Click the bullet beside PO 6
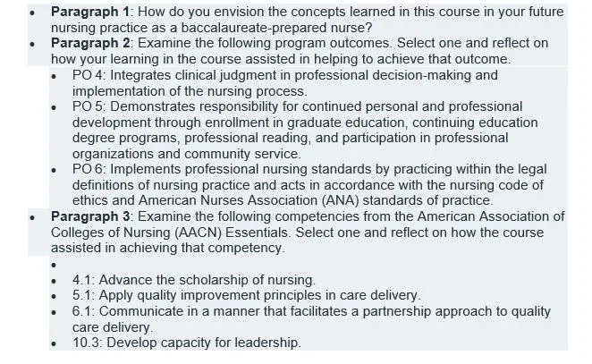This screenshot has height=364, width=592. click(54, 170)
